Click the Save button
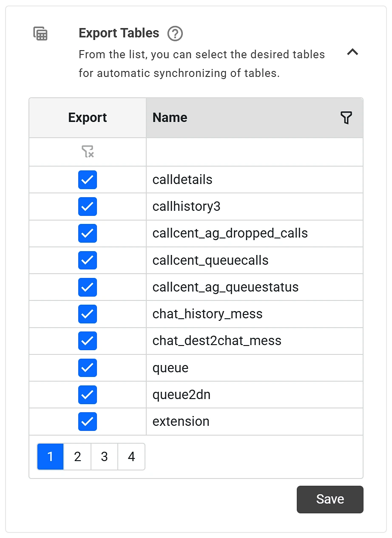The image size is (392, 538). tap(330, 499)
